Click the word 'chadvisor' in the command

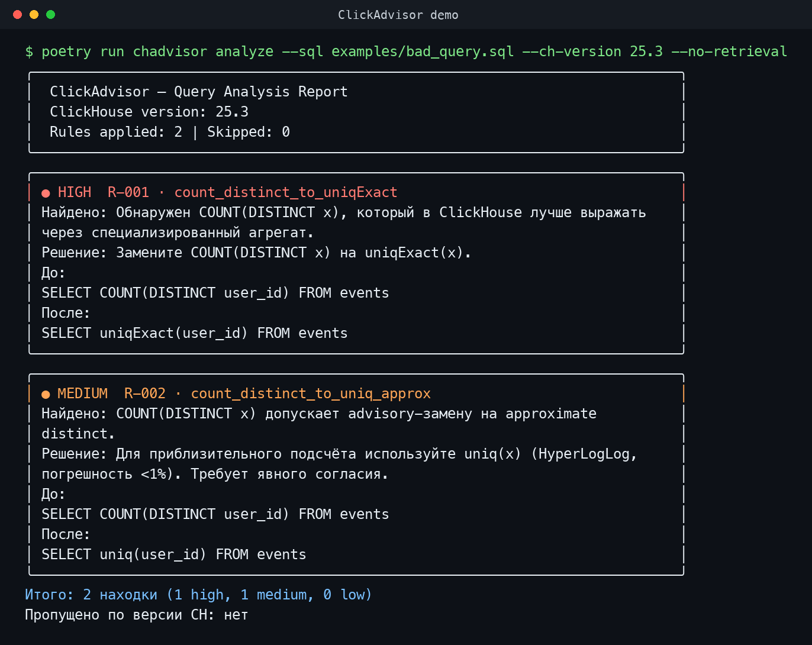coord(170,51)
